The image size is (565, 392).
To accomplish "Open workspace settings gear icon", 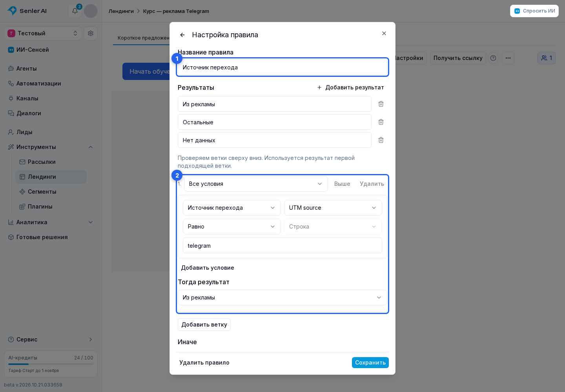I will [91, 33].
